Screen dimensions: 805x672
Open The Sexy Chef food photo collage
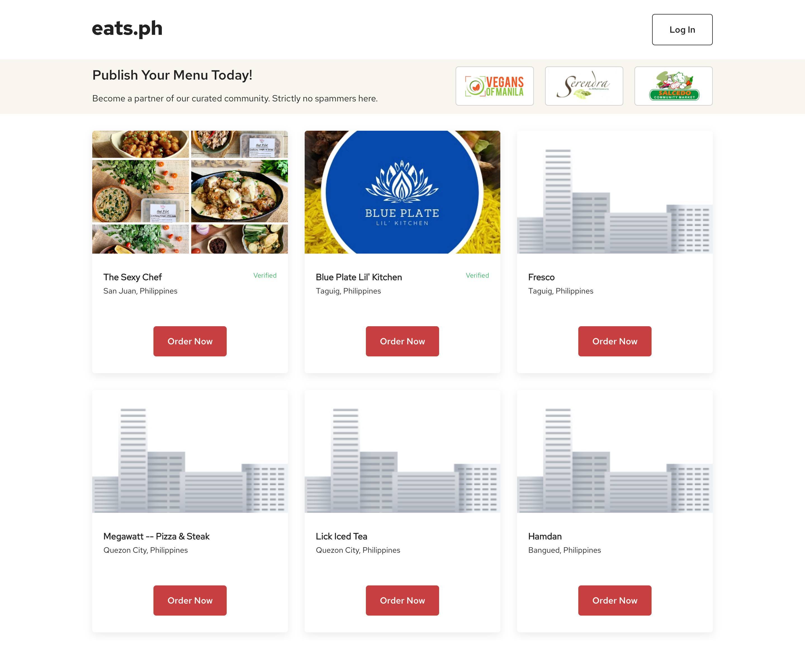(190, 192)
